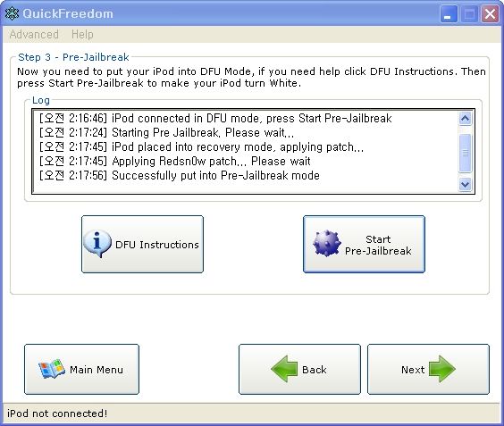Image resolution: width=504 pixels, height=426 pixels.
Task: Click the QuickFreedom snowflake title icon
Action: (x=12, y=13)
